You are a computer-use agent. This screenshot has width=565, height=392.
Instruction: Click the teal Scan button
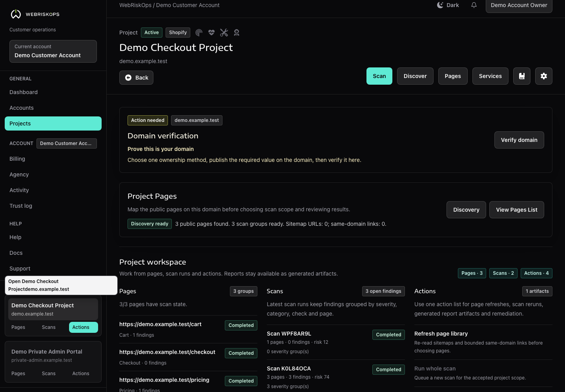(379, 76)
